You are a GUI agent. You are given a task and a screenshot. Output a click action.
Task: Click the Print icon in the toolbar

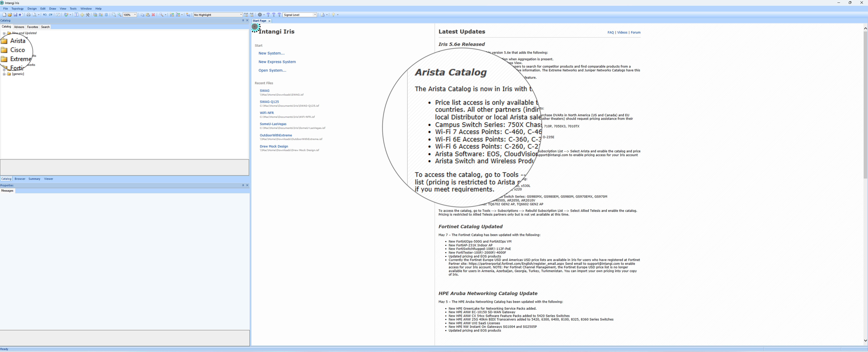point(29,15)
